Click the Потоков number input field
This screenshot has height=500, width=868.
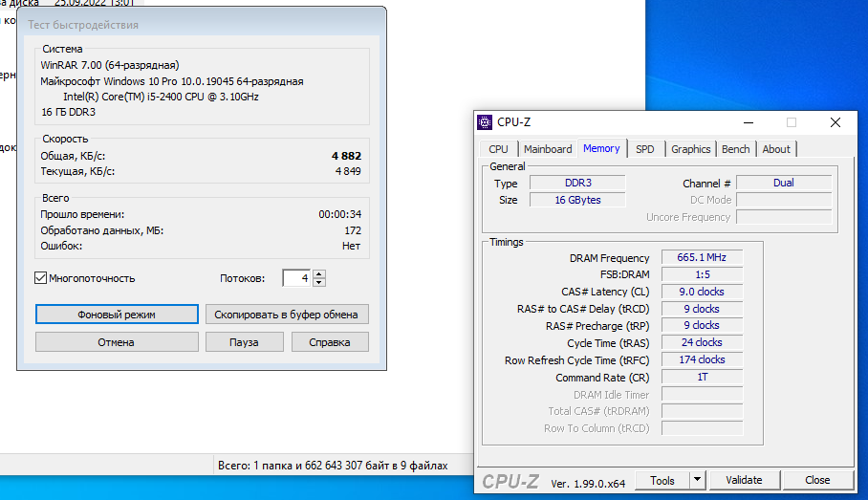[x=297, y=278]
